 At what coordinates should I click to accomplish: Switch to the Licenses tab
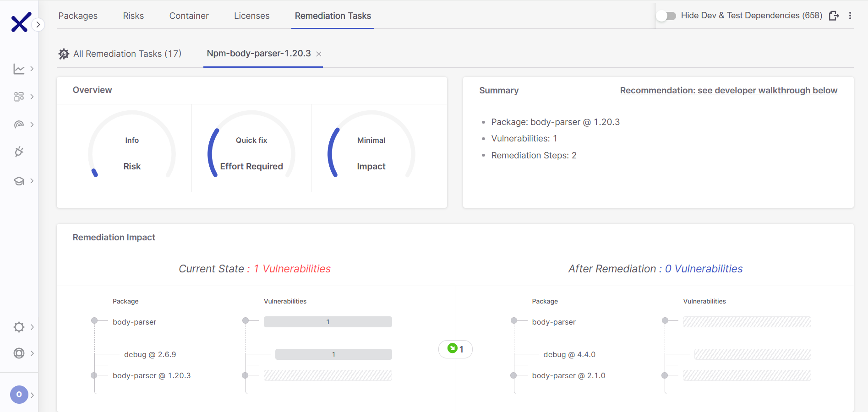click(251, 16)
